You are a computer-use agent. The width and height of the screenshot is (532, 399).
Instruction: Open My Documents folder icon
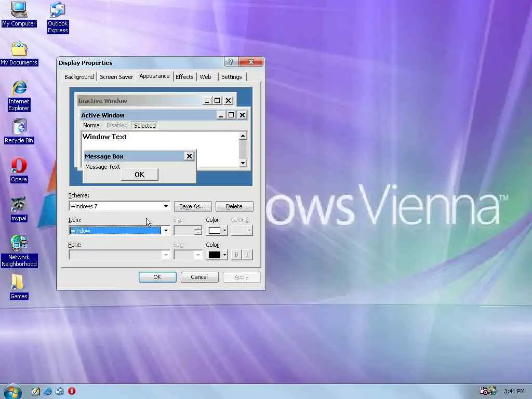click(19, 54)
